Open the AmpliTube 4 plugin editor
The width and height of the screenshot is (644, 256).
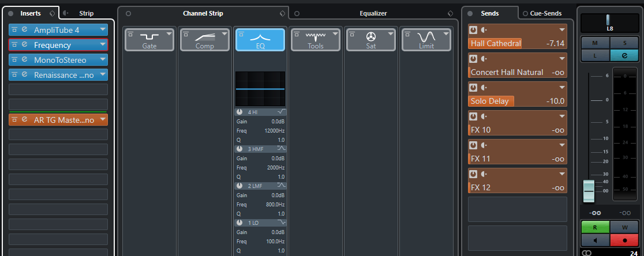(x=25, y=30)
